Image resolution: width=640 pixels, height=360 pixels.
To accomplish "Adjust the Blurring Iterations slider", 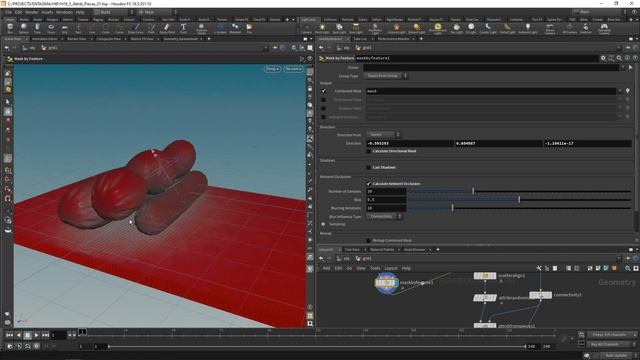I will (x=520, y=208).
